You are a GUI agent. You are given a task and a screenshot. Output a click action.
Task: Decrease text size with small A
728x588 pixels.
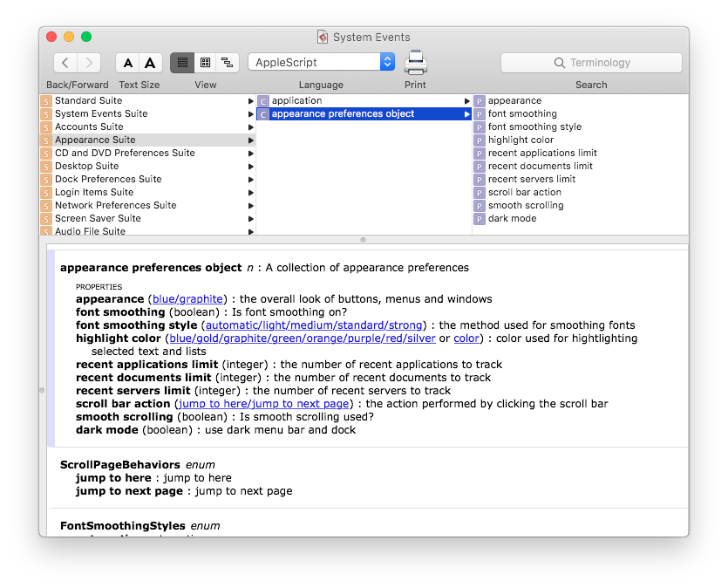[x=127, y=63]
